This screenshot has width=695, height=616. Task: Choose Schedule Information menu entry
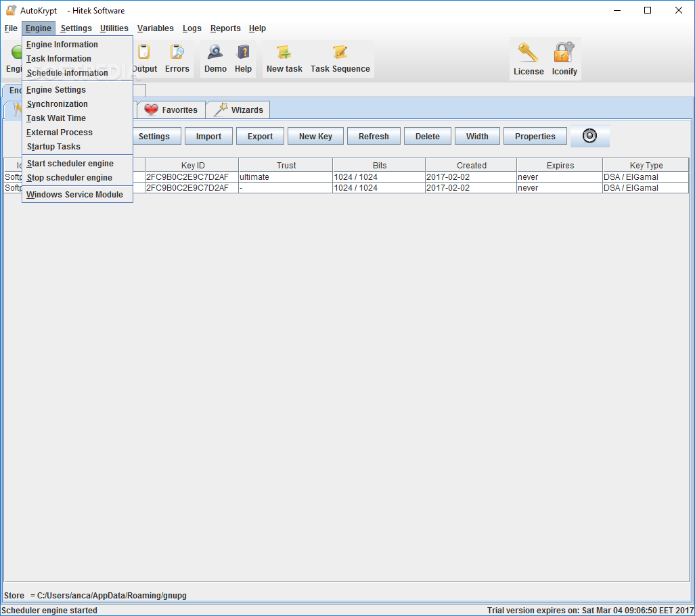tap(77, 72)
